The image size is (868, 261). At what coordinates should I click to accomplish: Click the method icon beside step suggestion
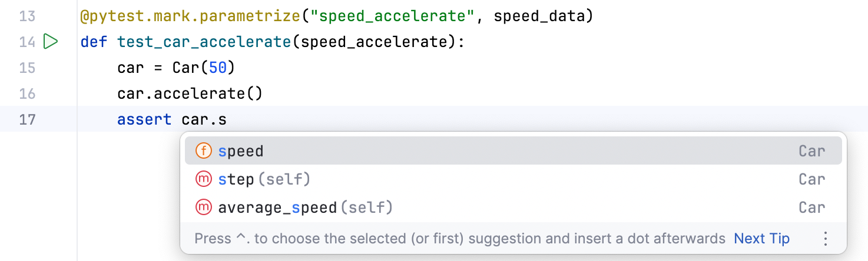pyautogui.click(x=203, y=179)
